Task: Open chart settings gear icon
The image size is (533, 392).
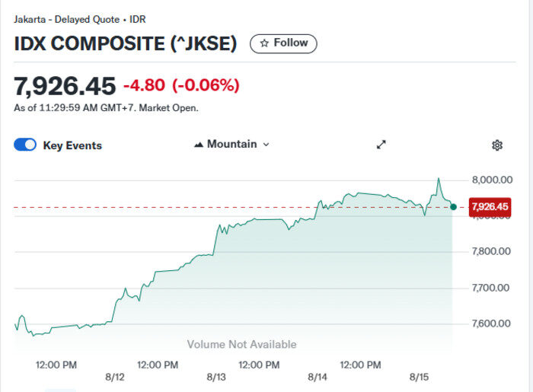Action: [497, 145]
